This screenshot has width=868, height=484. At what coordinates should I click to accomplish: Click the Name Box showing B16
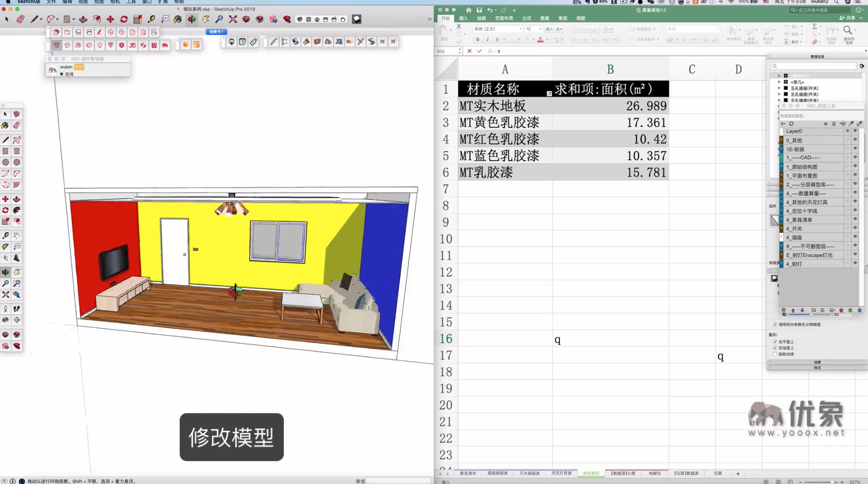[x=447, y=51]
